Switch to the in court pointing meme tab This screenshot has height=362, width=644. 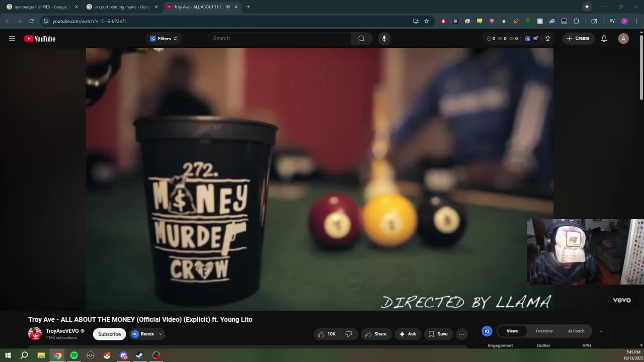click(121, 7)
